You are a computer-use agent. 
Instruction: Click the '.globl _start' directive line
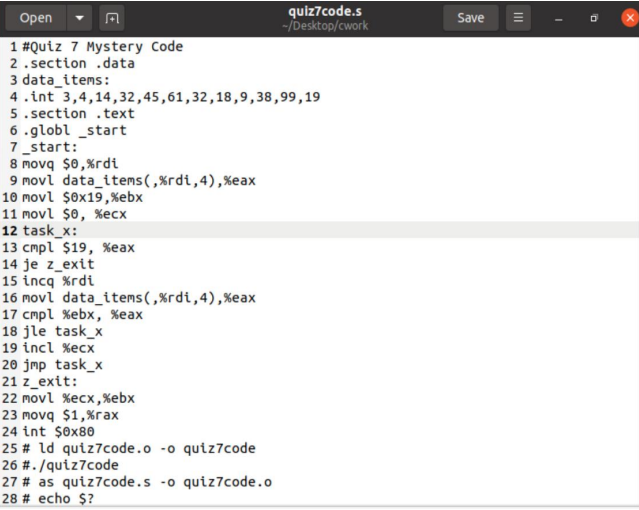[74, 130]
